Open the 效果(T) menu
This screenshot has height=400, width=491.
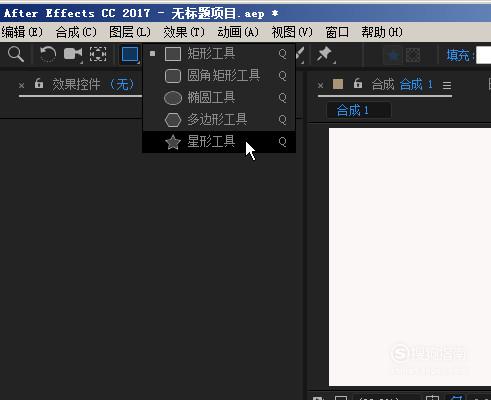tap(184, 32)
